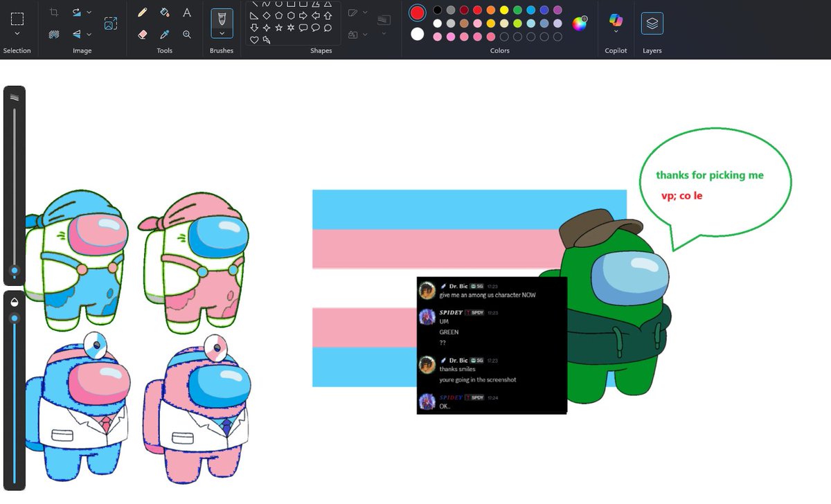Expand the Flip dropdown arrow
The width and height of the screenshot is (831, 504).
pyautogui.click(x=89, y=34)
